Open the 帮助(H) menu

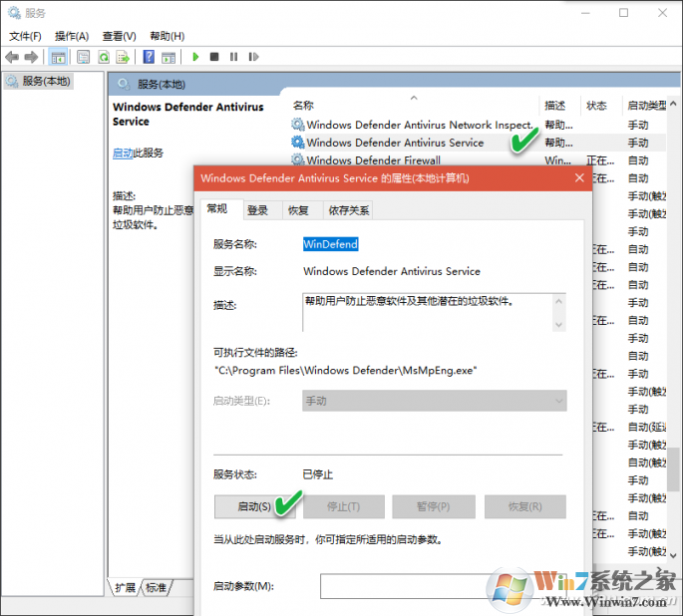pyautogui.click(x=168, y=36)
